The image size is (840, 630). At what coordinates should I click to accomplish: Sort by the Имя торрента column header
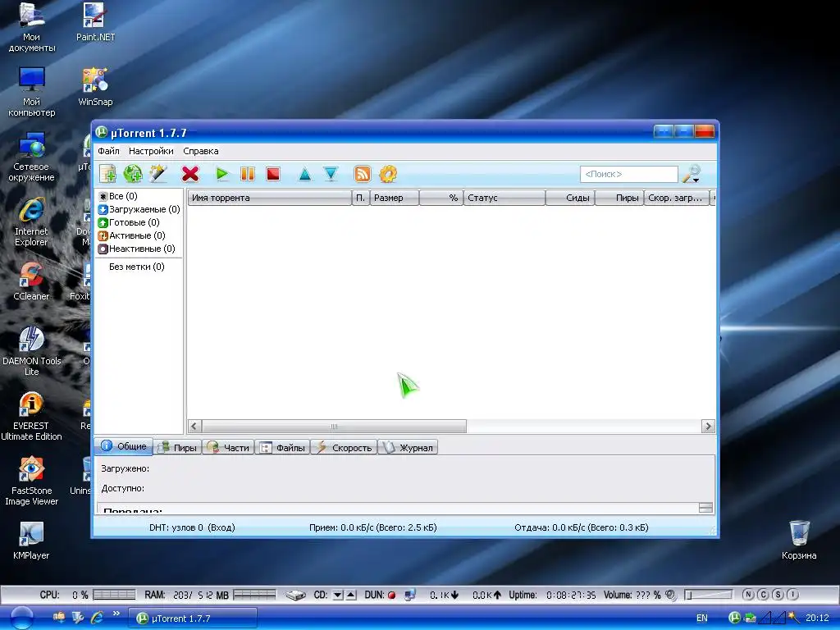pos(269,198)
